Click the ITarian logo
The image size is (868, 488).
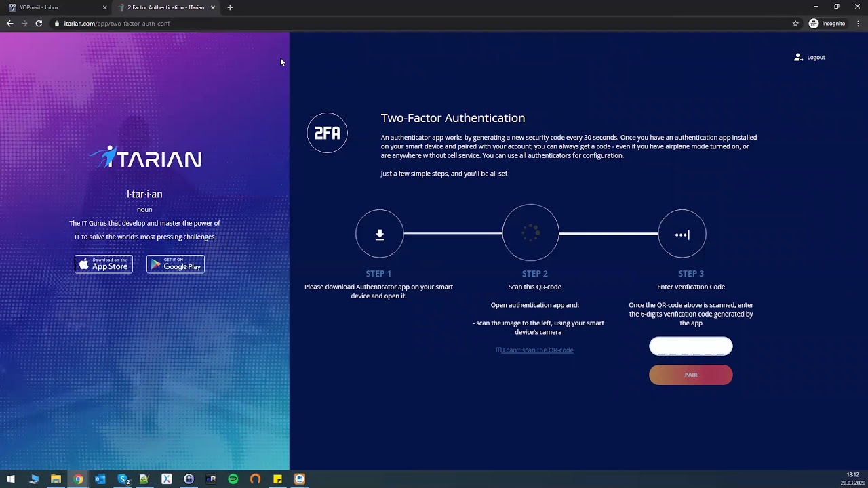(x=145, y=157)
